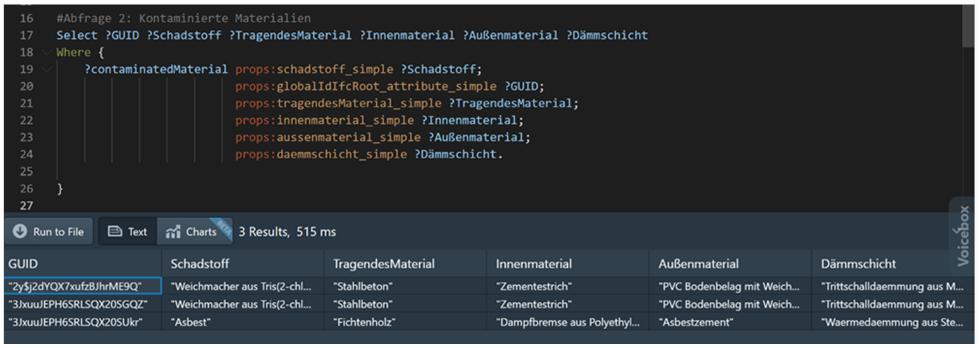Click the Charts bar graph icon
The height and width of the screenshot is (348, 980).
173,232
